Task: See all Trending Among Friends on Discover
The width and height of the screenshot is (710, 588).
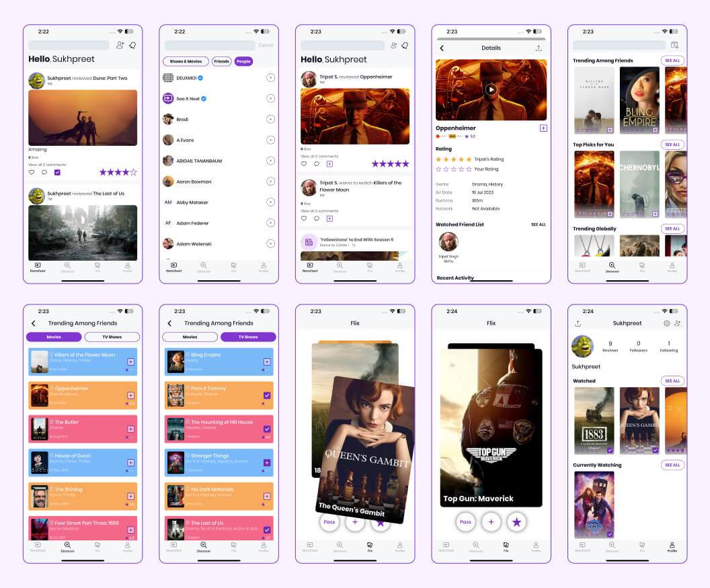Action: [672, 60]
